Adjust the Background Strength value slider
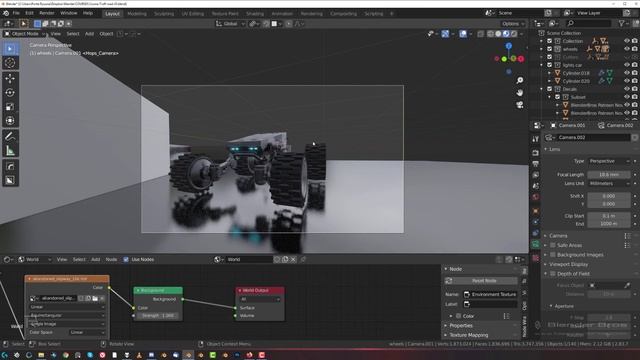 click(158, 316)
